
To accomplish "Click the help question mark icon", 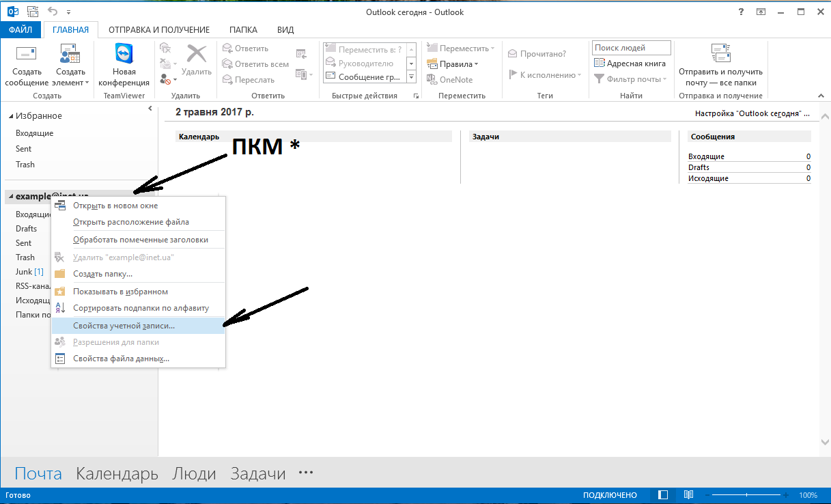I will (741, 12).
